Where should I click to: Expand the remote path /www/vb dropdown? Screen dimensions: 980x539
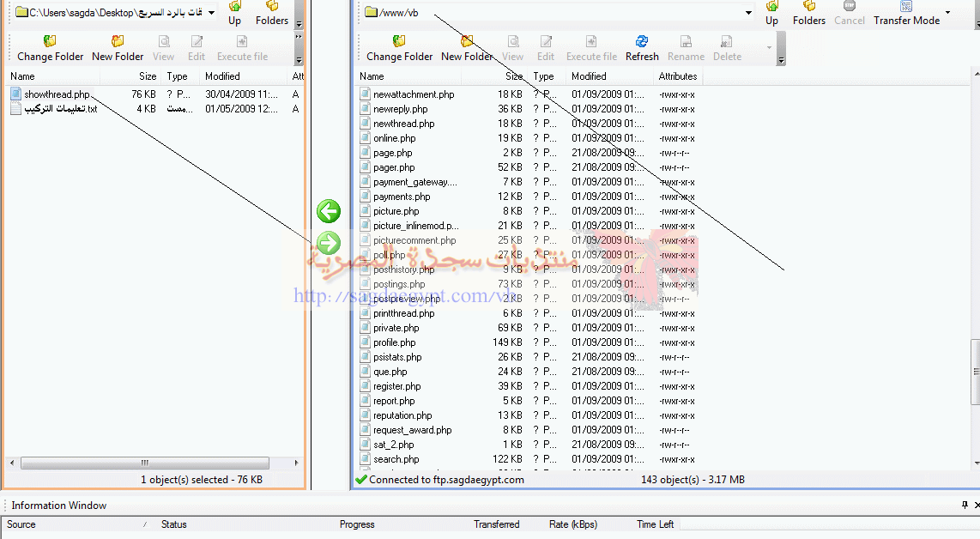[x=748, y=13]
